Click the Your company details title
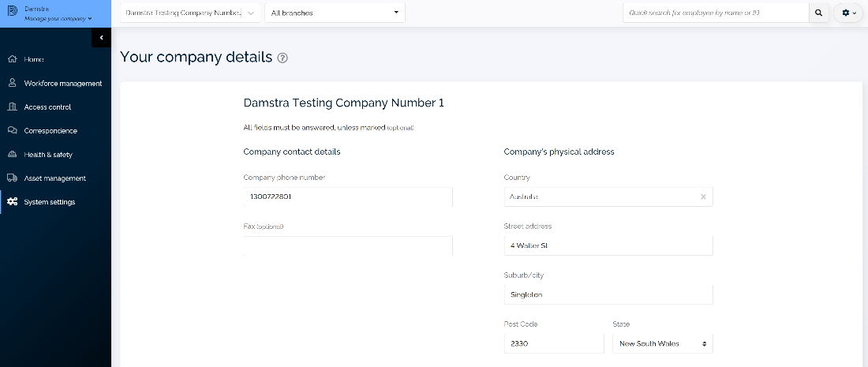Image resolution: width=868 pixels, height=367 pixels. (196, 57)
